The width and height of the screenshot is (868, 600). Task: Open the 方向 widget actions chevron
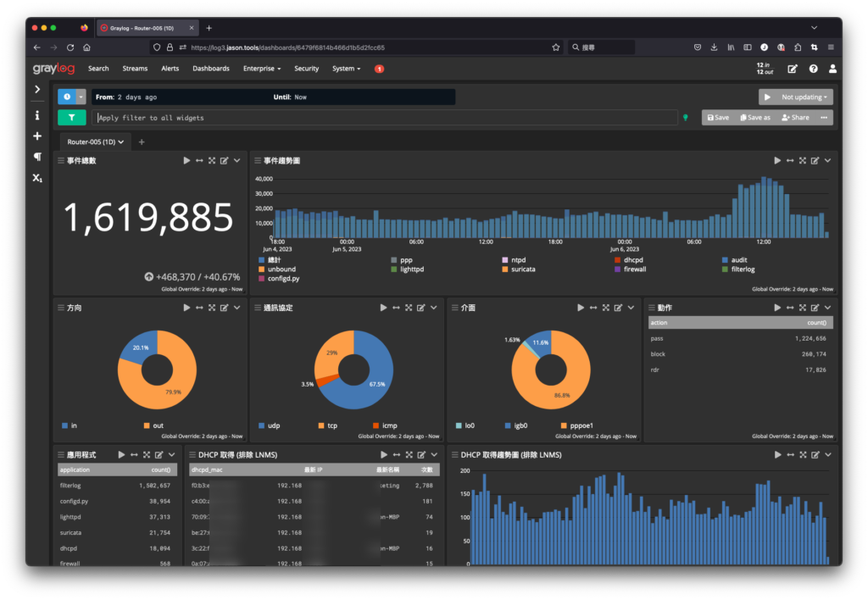(x=237, y=308)
